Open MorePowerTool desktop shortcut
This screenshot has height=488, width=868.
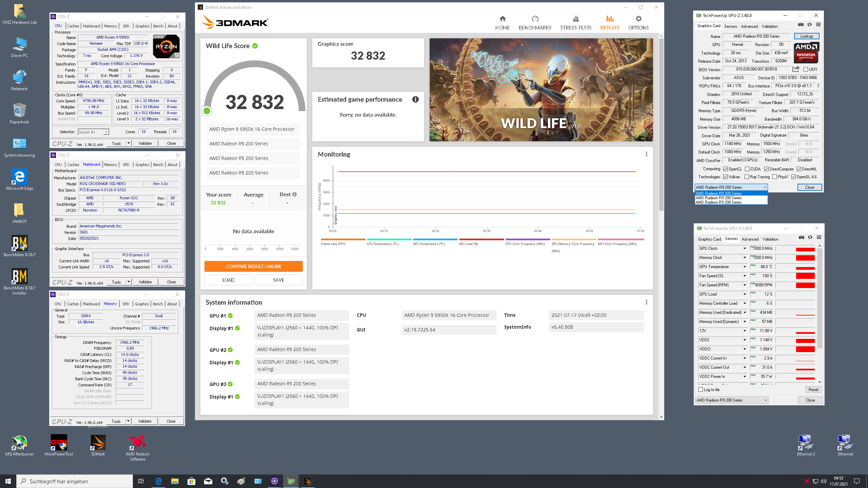pos(59,445)
